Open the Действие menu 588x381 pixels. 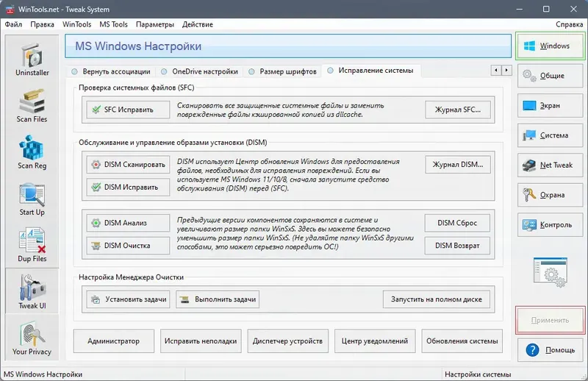(198, 24)
